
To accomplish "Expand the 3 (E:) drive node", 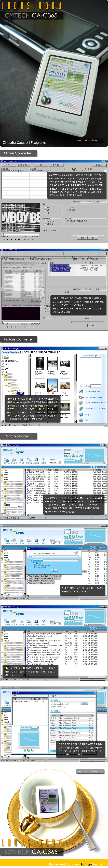I will point(3,369).
